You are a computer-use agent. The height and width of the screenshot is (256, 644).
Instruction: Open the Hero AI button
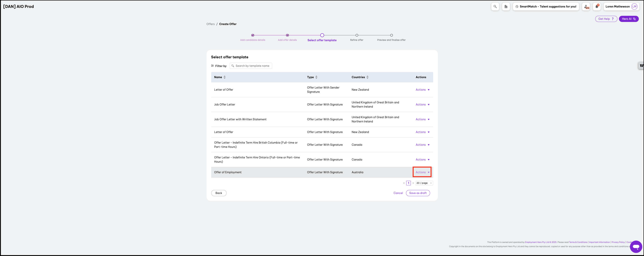(x=629, y=19)
